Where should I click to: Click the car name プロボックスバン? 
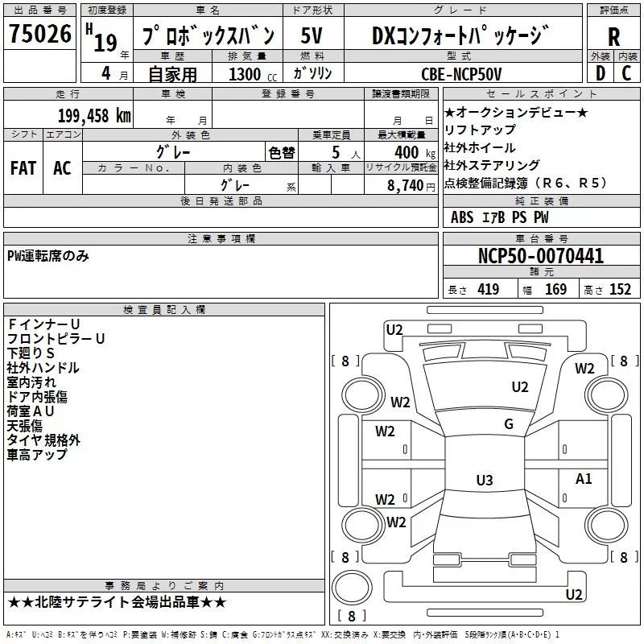(208, 35)
